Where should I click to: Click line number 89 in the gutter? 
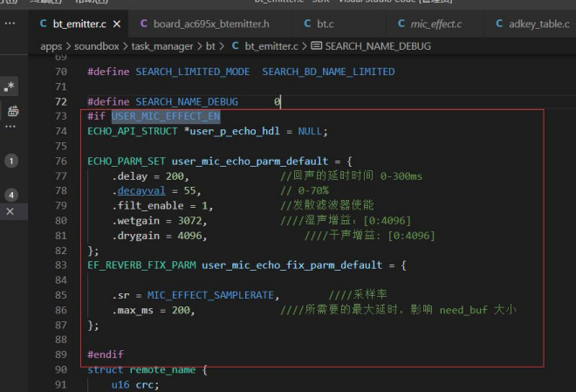[x=61, y=354]
